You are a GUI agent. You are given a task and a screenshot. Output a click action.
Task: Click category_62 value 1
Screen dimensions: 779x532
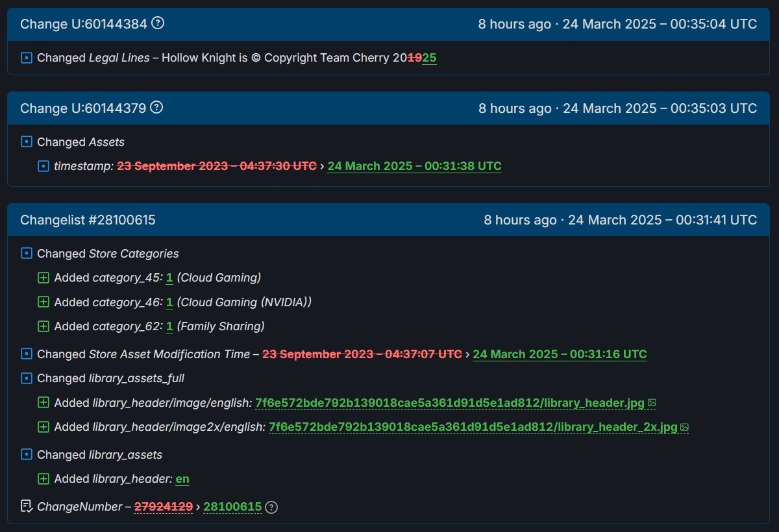pyautogui.click(x=169, y=326)
